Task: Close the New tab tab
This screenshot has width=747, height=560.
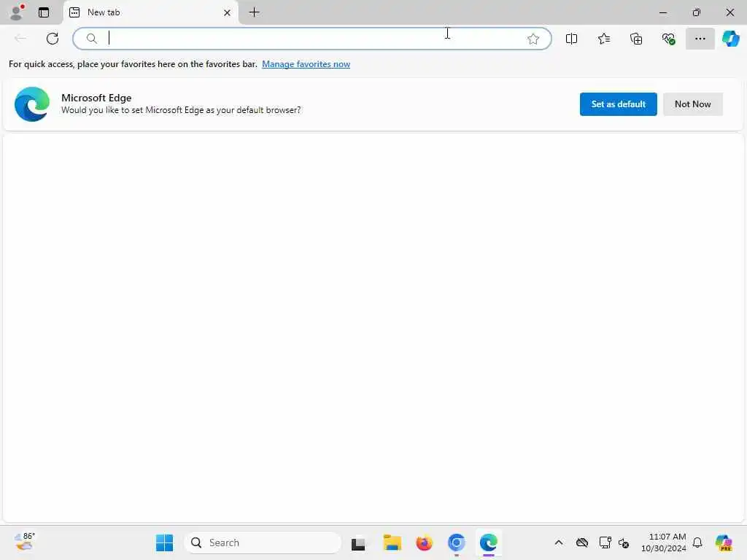Action: [x=228, y=13]
